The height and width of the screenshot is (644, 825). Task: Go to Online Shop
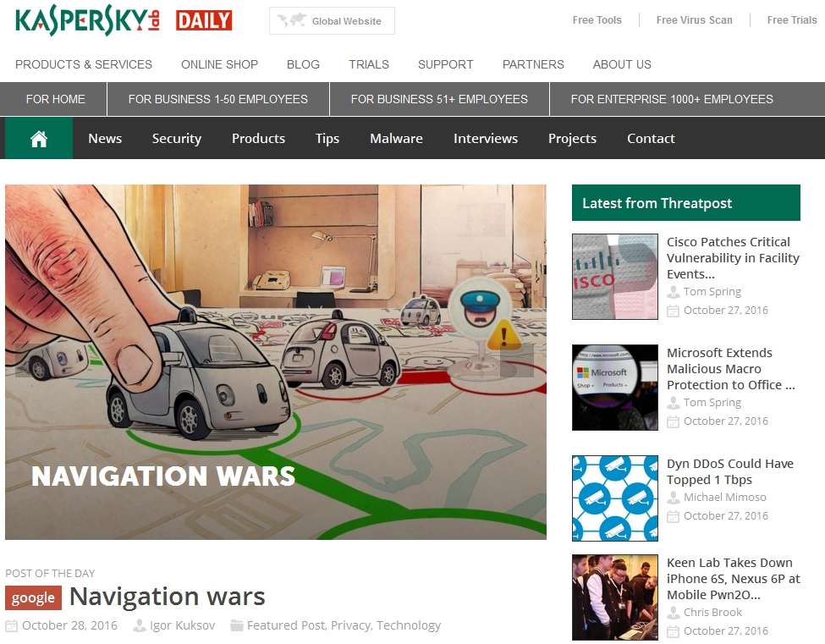(x=219, y=64)
